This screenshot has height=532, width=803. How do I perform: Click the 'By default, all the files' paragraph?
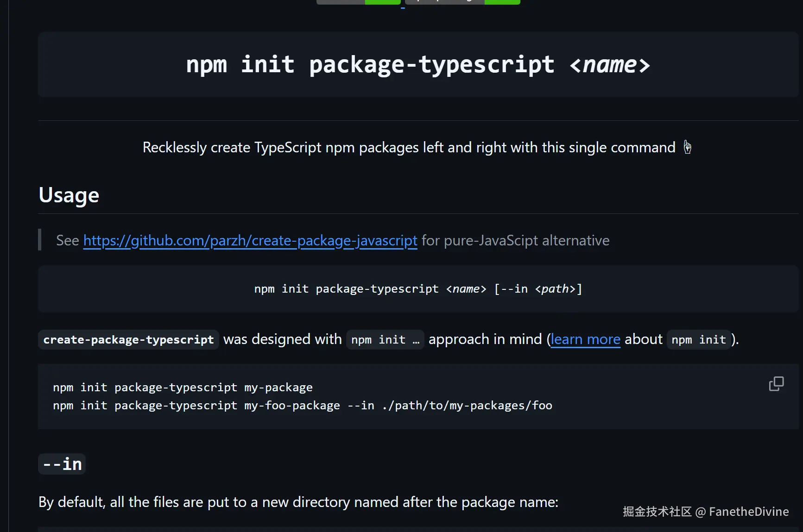pyautogui.click(x=298, y=502)
